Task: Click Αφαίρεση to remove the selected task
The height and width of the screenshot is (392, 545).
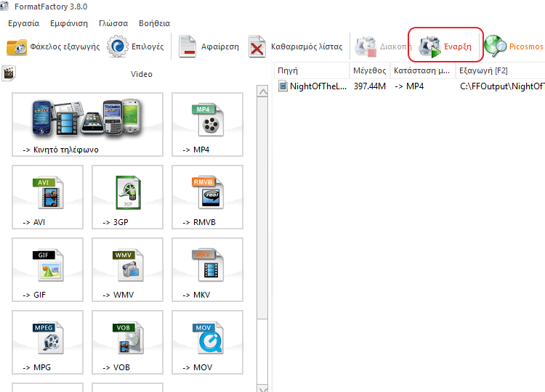Action: 209,46
